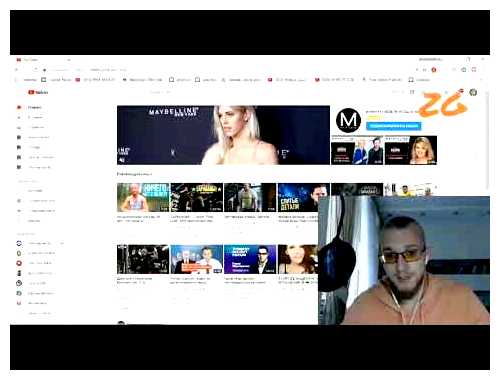Open the ad thumbnail showing a woman and man together
Viewport: 500px width, 380px height.
pyautogui.click(x=357, y=150)
